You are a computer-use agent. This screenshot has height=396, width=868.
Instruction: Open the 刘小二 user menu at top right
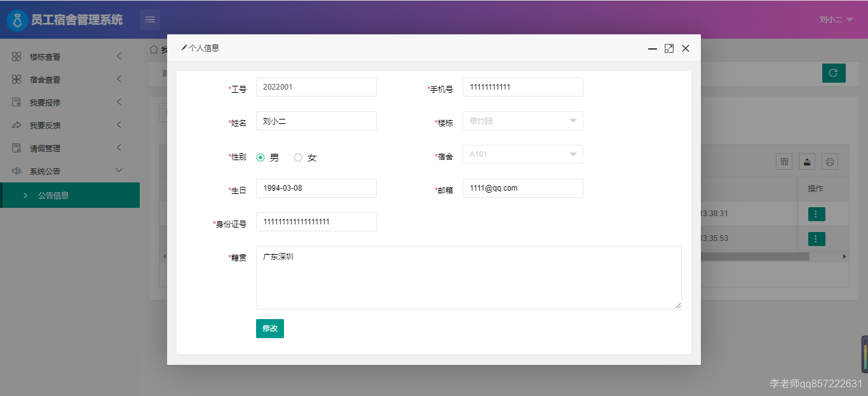pos(834,19)
